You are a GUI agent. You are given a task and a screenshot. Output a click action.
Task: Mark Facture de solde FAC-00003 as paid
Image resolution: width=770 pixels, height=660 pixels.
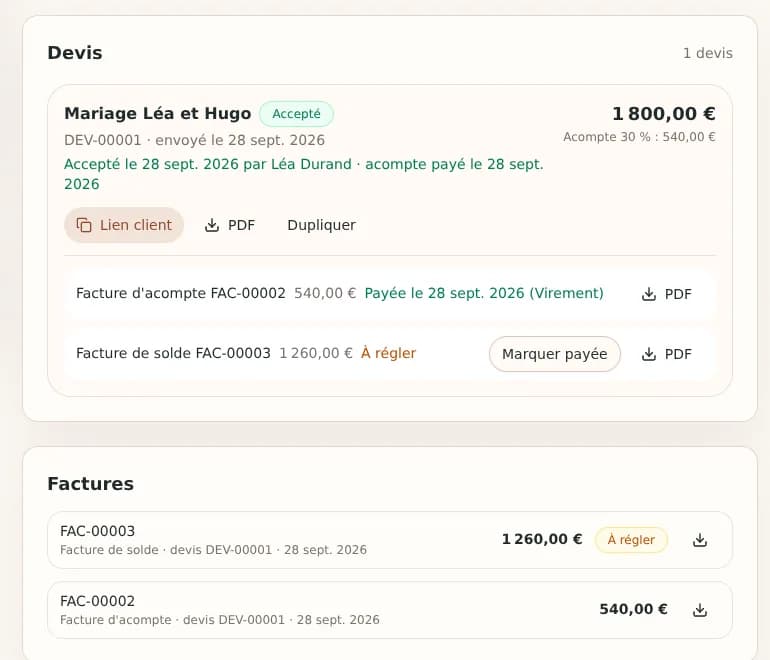554,354
